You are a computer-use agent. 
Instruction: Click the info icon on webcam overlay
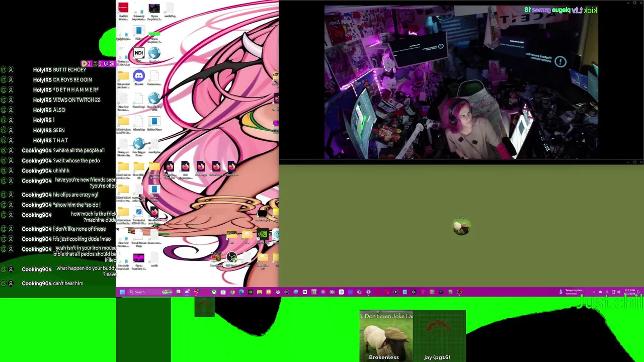pyautogui.click(x=560, y=62)
